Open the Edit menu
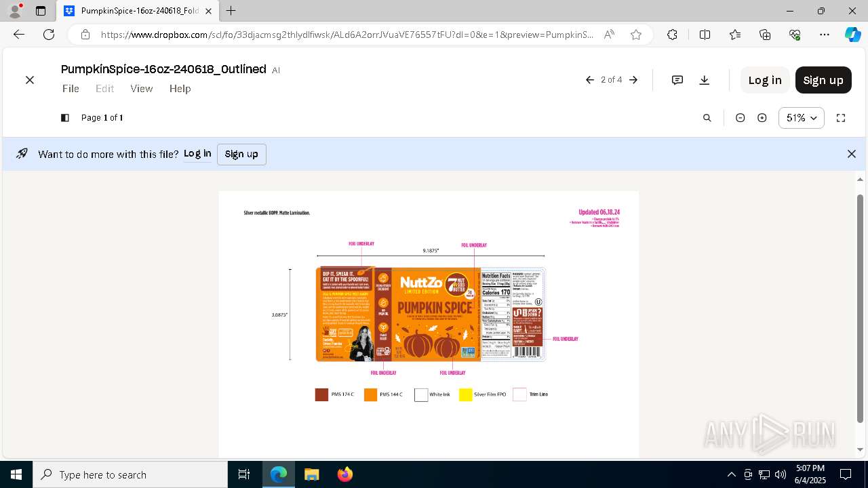 point(104,89)
